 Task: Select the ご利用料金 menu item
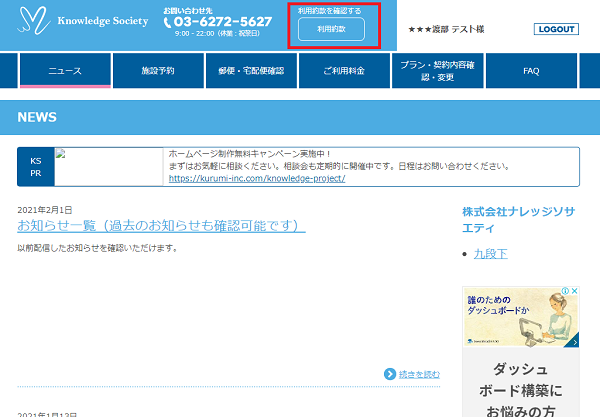coord(344,71)
